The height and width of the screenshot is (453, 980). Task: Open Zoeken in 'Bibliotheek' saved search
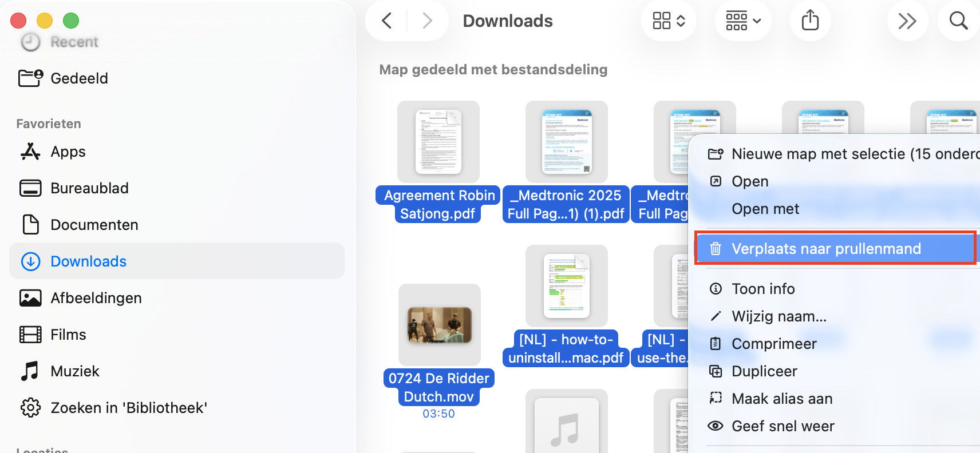click(129, 408)
